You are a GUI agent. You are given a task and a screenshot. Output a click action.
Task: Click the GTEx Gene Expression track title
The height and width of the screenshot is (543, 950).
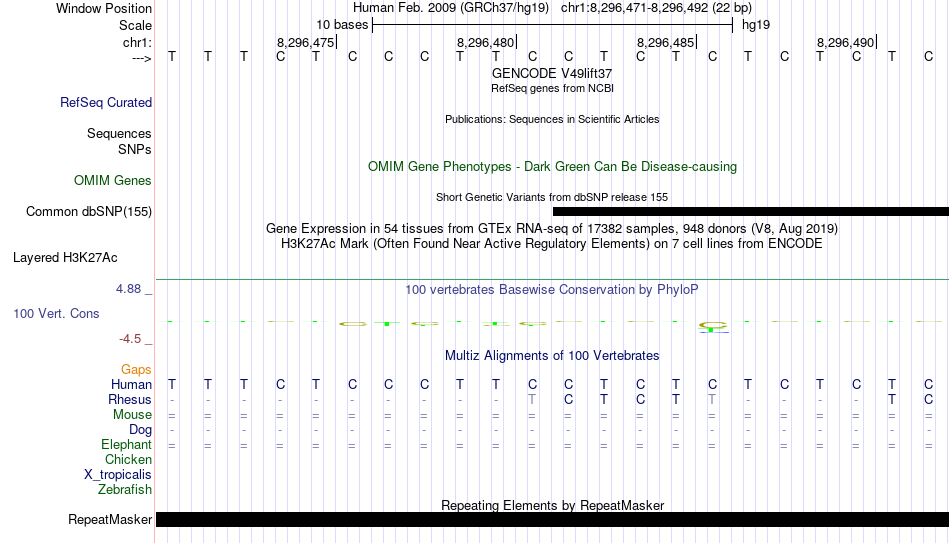pos(552,228)
